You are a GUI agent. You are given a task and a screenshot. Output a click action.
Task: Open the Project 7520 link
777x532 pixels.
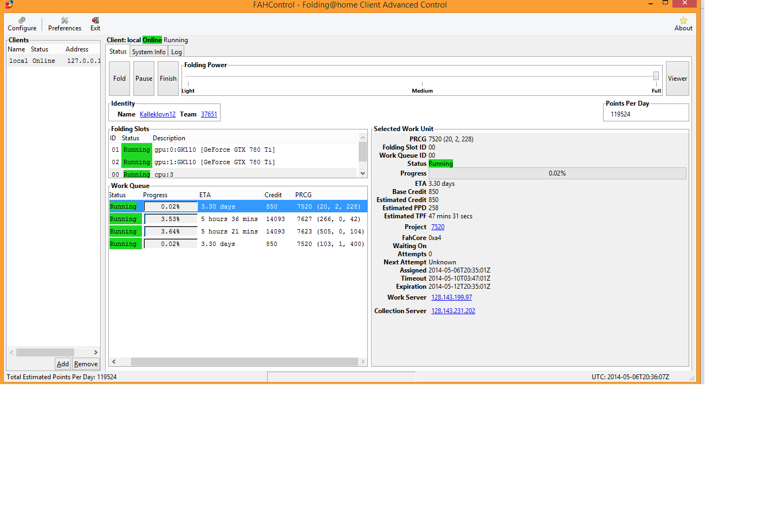click(x=438, y=227)
